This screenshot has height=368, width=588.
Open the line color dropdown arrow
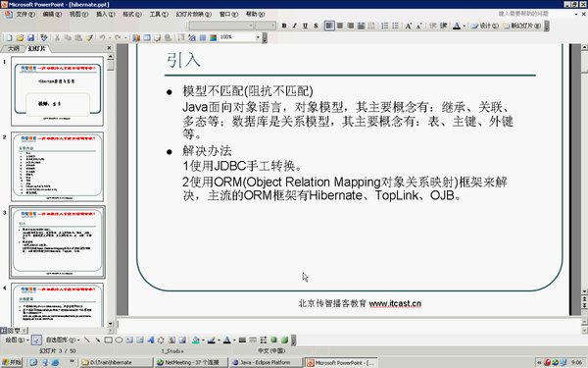tap(219, 340)
